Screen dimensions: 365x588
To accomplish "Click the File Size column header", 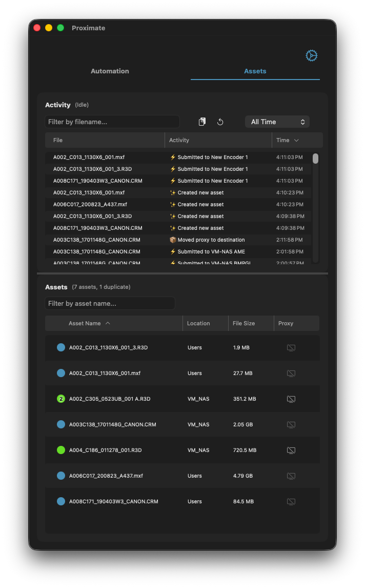I will pos(245,323).
